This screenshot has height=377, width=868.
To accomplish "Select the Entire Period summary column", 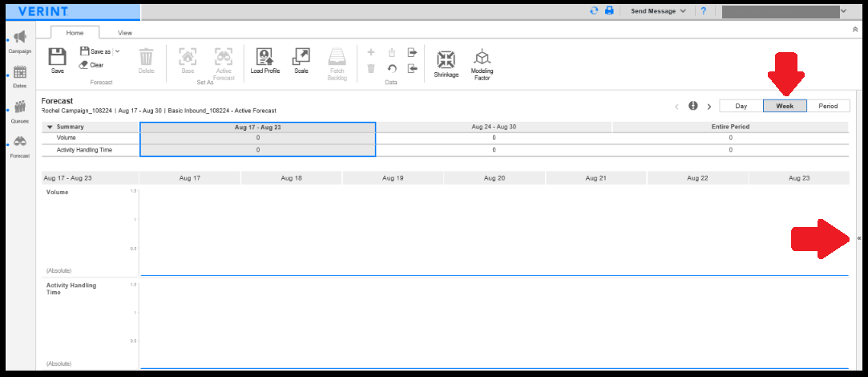I will click(x=730, y=127).
